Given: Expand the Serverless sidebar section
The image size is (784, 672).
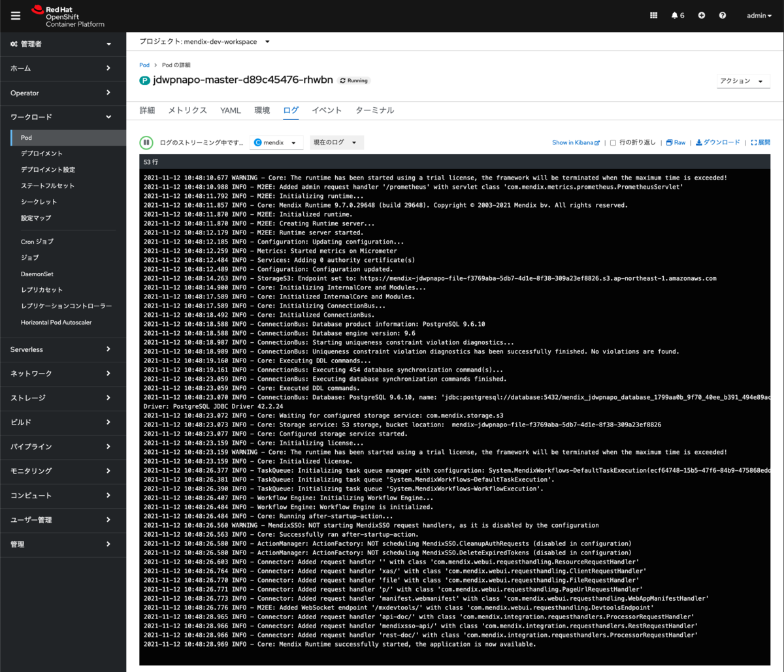Looking at the screenshot, I should point(63,349).
